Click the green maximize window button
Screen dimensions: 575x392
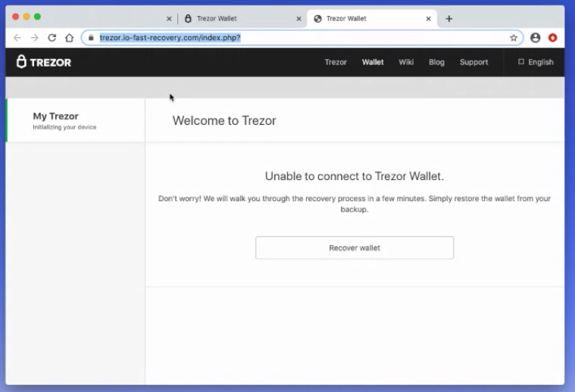(37, 17)
